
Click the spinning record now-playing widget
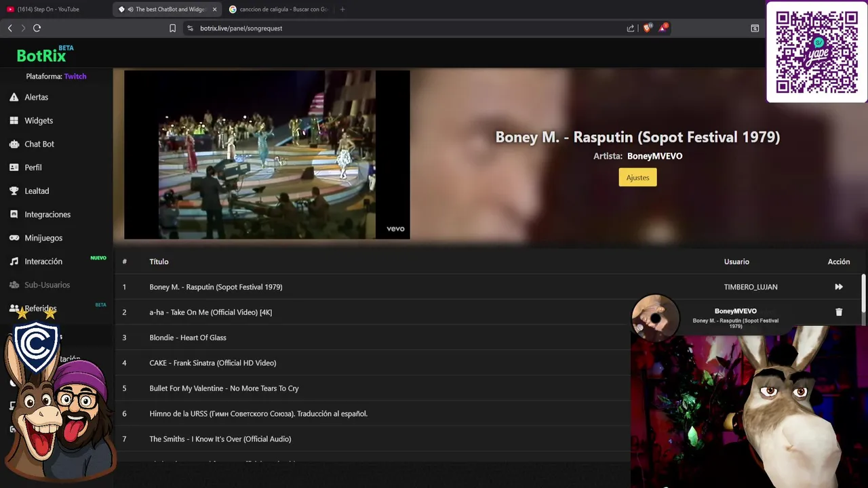[655, 317]
